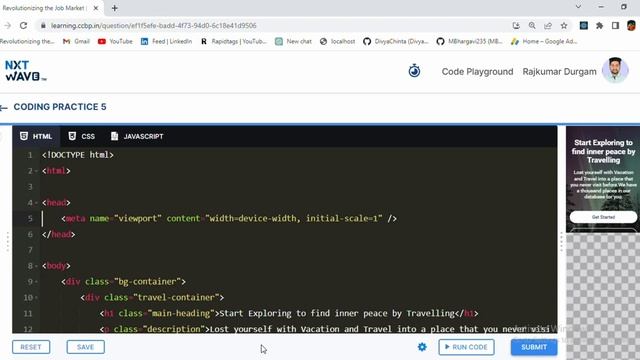Click the description paragraph line 12
The width and height of the screenshot is (640, 360).
tap(324, 329)
